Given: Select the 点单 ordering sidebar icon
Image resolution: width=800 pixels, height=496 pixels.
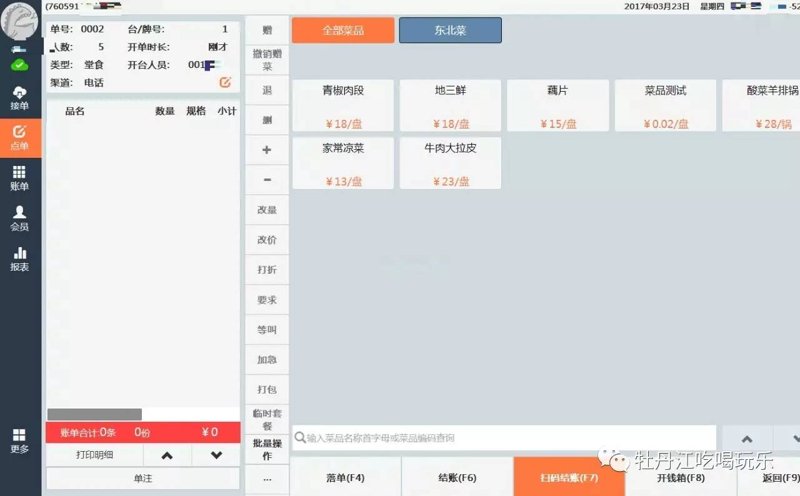Looking at the screenshot, I should (x=20, y=138).
